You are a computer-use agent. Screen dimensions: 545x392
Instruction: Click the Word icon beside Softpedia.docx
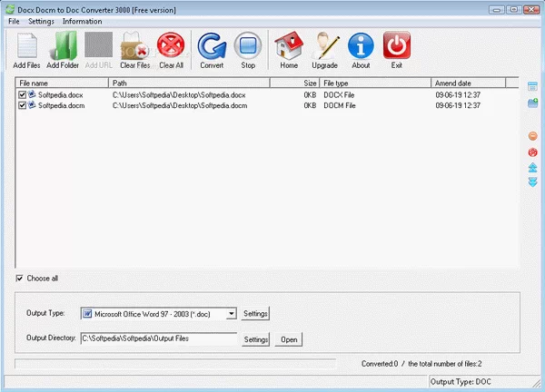[32, 94]
